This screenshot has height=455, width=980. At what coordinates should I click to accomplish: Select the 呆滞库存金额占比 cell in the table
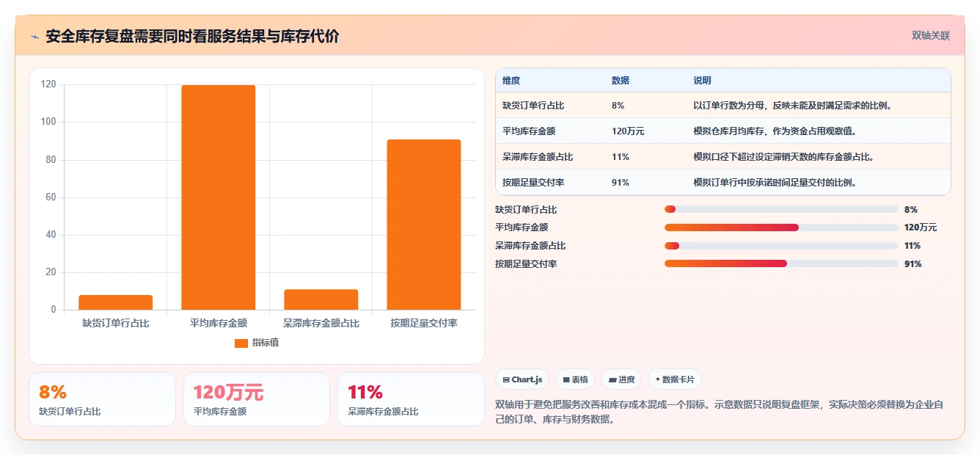click(x=538, y=157)
